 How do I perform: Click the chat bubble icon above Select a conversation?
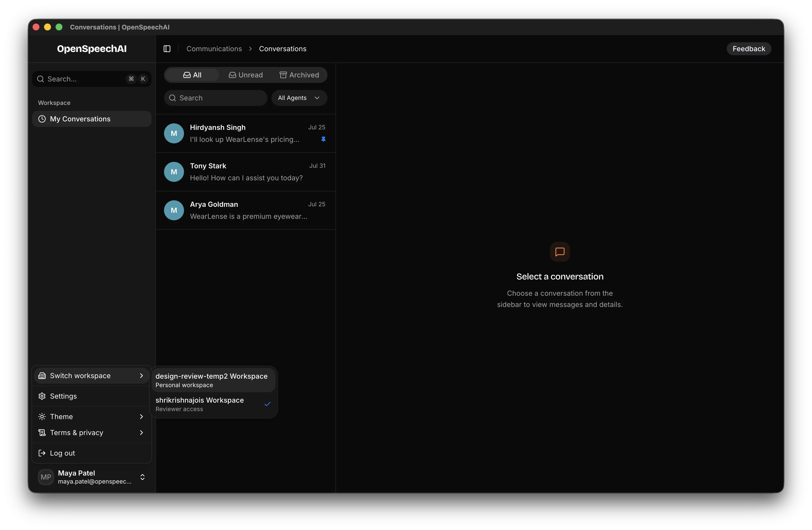pyautogui.click(x=560, y=252)
